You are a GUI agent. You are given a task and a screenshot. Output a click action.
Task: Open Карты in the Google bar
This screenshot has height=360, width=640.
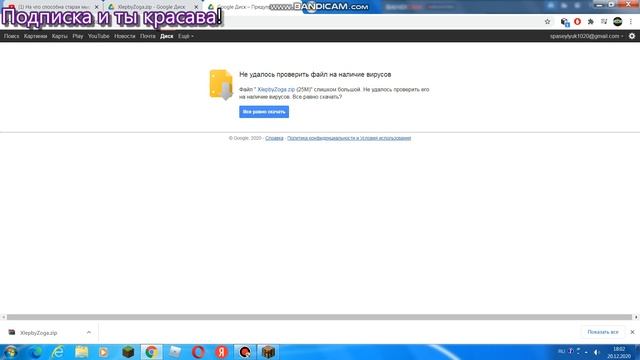tap(60, 36)
